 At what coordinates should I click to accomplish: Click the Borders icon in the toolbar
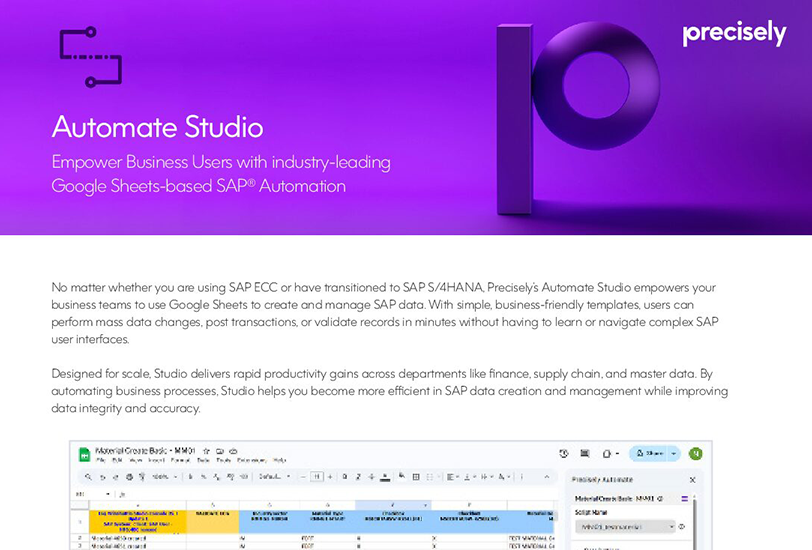pos(416,477)
